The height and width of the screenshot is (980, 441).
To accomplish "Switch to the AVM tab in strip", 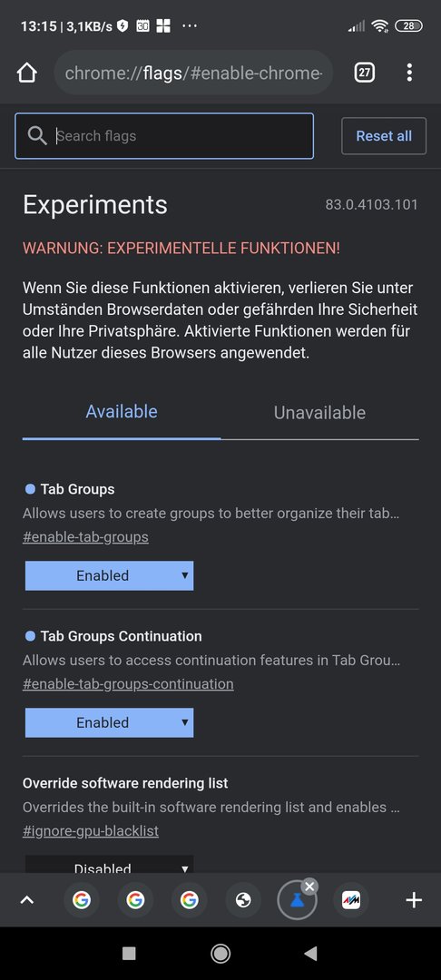I will 351,900.
